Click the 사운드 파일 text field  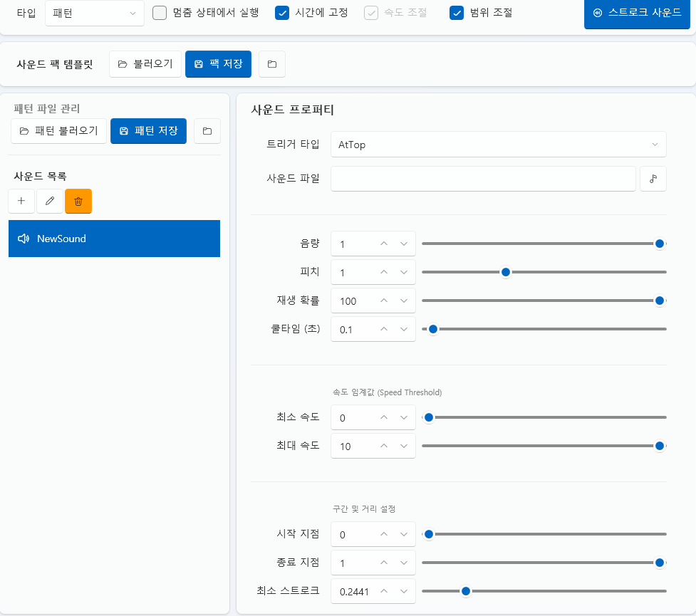(482, 179)
